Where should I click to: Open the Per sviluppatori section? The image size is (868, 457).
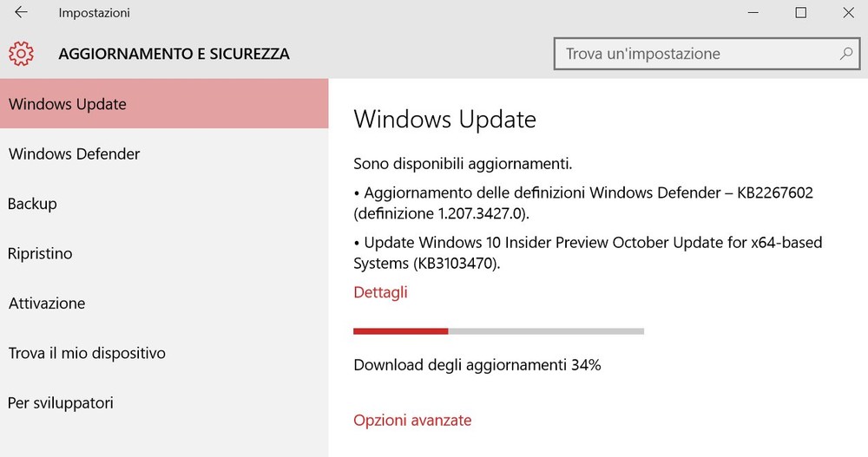click(164, 402)
